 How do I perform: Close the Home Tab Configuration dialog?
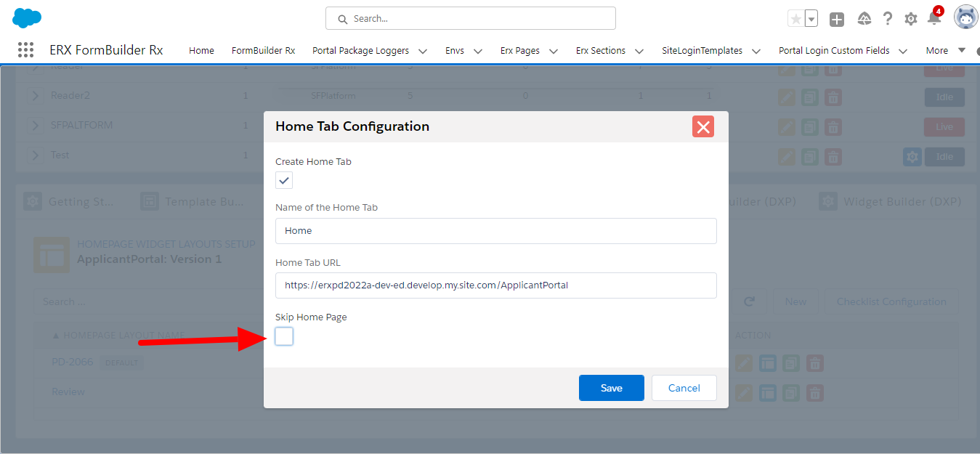pos(702,126)
